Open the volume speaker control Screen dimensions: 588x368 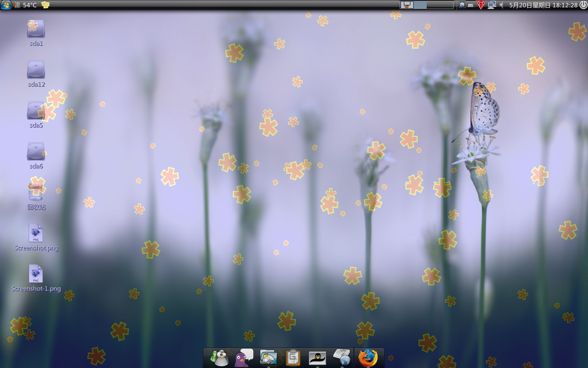[x=501, y=5]
